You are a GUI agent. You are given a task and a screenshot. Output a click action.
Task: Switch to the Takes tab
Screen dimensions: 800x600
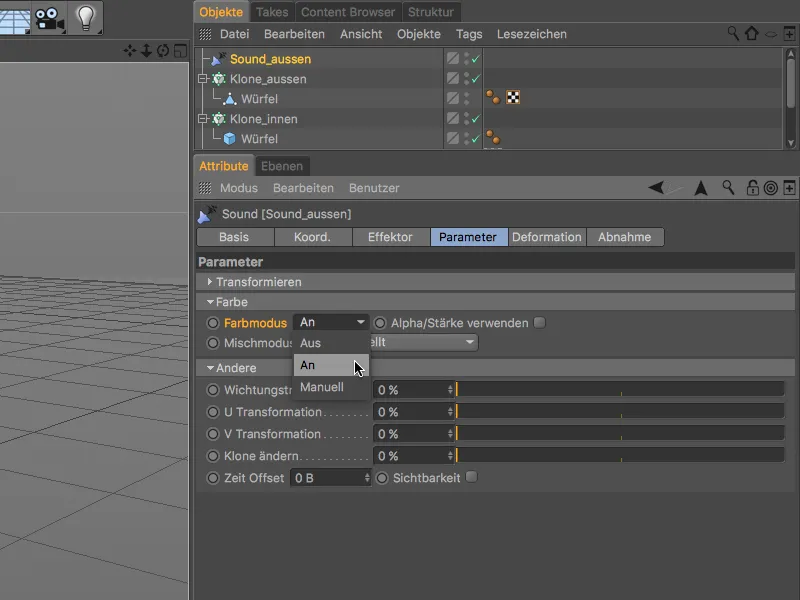(x=272, y=12)
